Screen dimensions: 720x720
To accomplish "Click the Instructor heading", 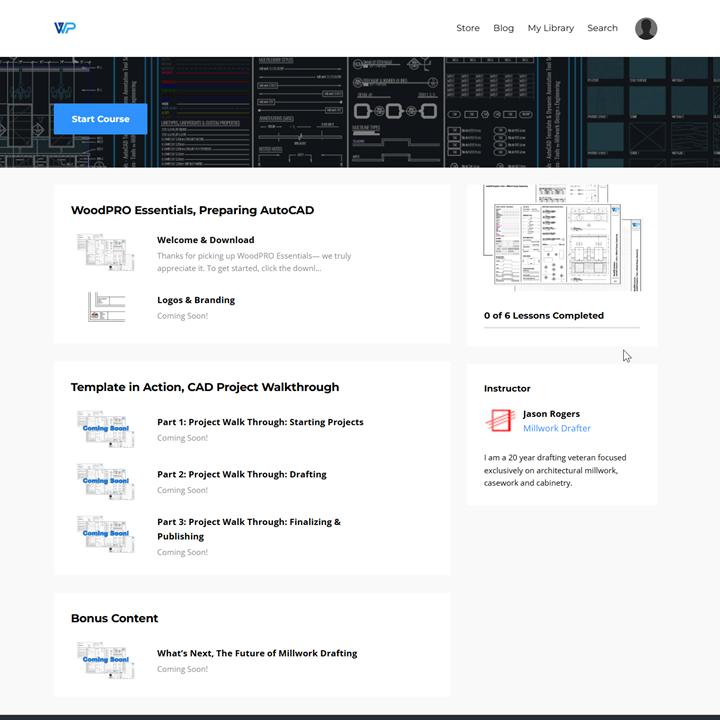I will tap(507, 388).
